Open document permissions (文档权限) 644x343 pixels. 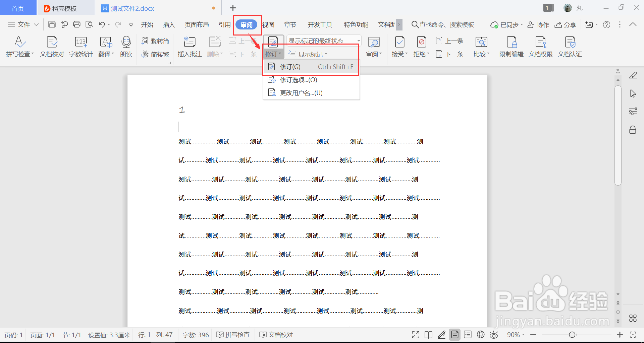pos(540,47)
